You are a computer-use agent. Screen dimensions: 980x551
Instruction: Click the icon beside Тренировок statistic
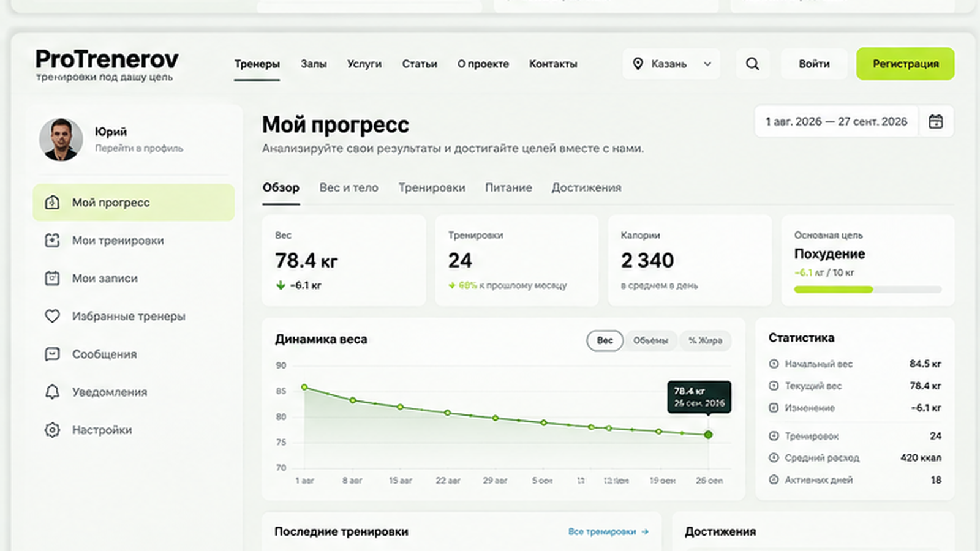click(774, 436)
